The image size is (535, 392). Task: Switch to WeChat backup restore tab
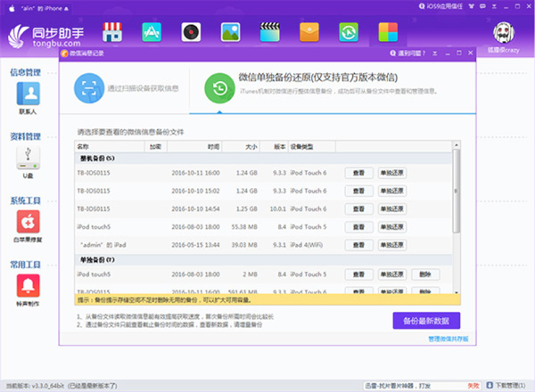pyautogui.click(x=333, y=88)
